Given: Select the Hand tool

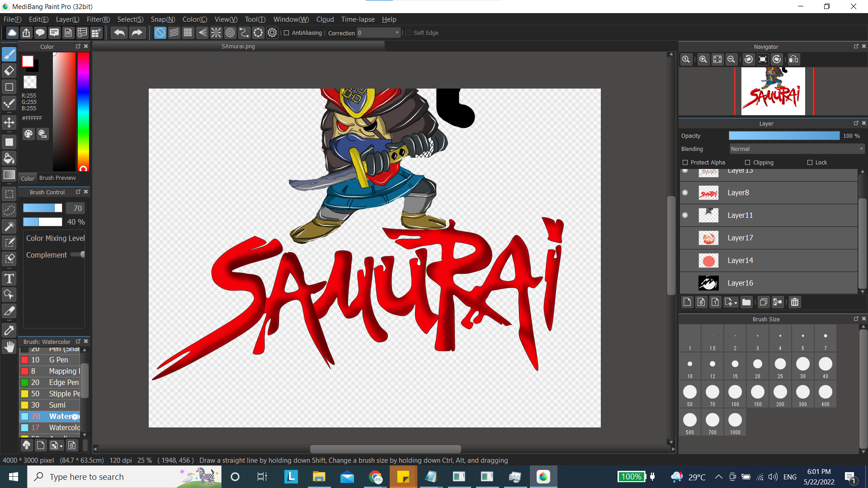Looking at the screenshot, I should pos(9,347).
